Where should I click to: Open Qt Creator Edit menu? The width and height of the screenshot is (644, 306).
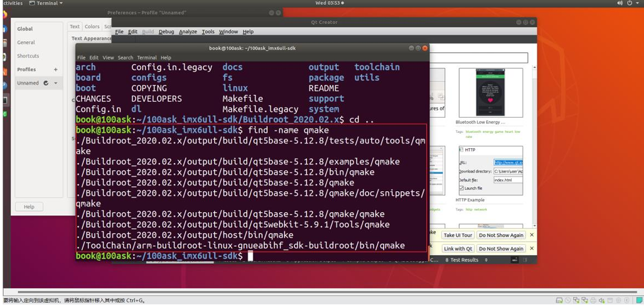click(133, 32)
